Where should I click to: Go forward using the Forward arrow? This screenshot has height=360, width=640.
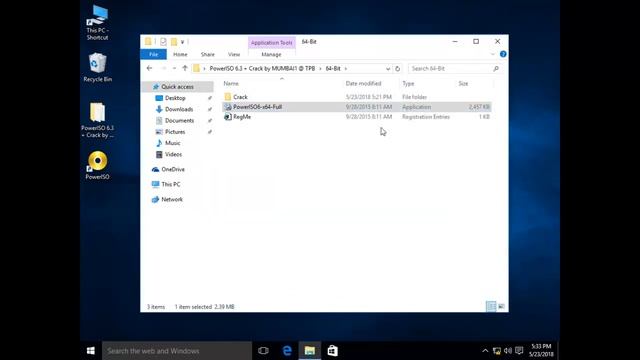[163, 69]
